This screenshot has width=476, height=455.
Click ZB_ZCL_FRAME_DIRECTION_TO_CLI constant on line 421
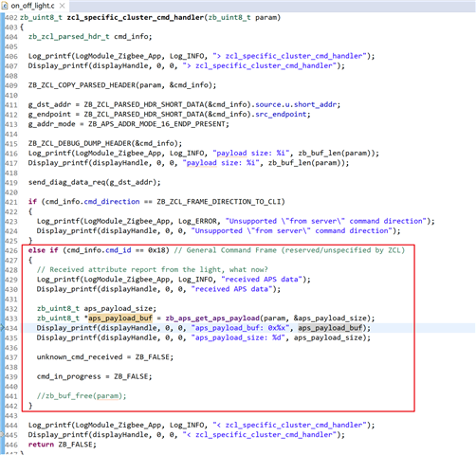click(x=219, y=202)
